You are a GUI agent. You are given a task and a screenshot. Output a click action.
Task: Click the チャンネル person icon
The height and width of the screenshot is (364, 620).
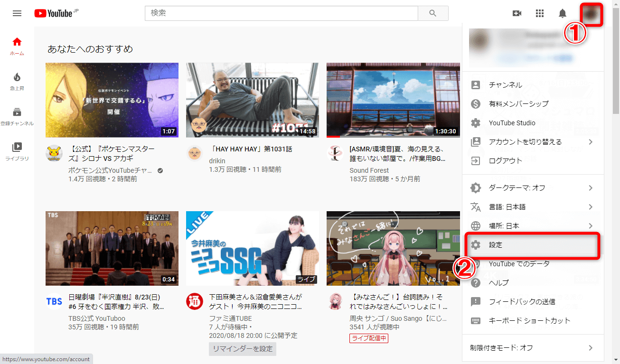475,85
